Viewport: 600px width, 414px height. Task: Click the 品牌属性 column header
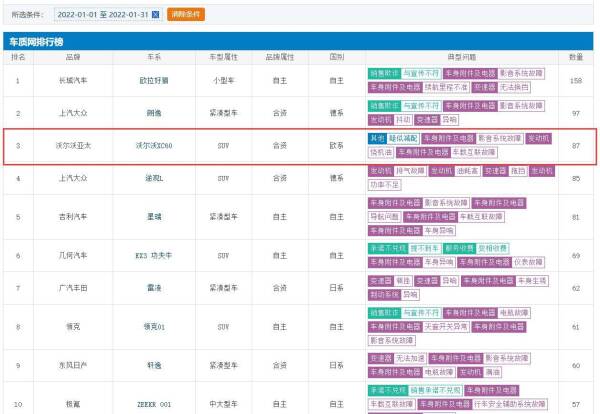(x=280, y=57)
